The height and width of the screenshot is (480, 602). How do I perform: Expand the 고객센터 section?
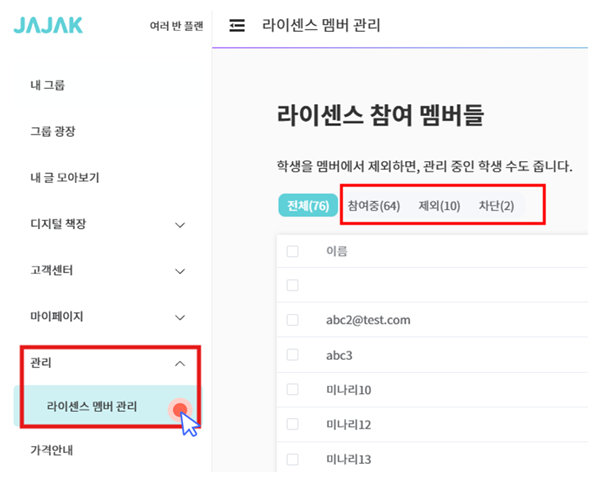coord(180,270)
